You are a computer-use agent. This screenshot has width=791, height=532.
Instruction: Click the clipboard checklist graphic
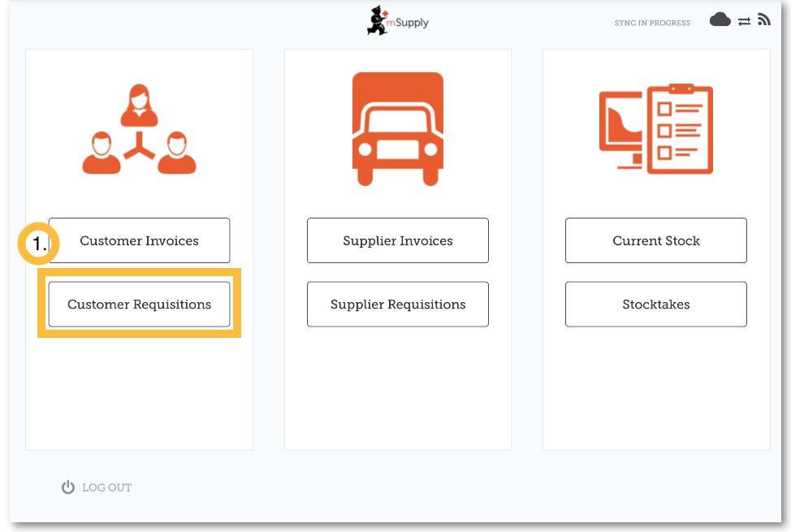(679, 130)
